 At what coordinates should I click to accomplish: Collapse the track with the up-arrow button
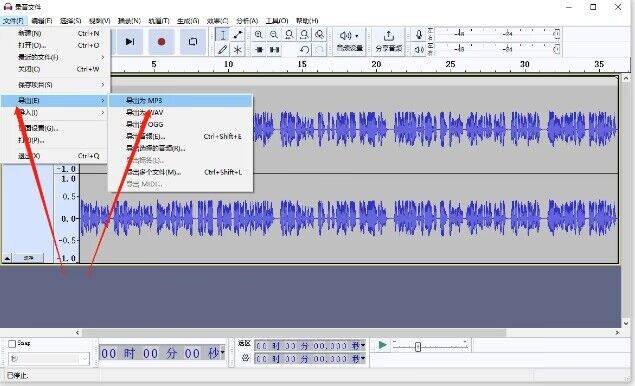(x=7, y=258)
